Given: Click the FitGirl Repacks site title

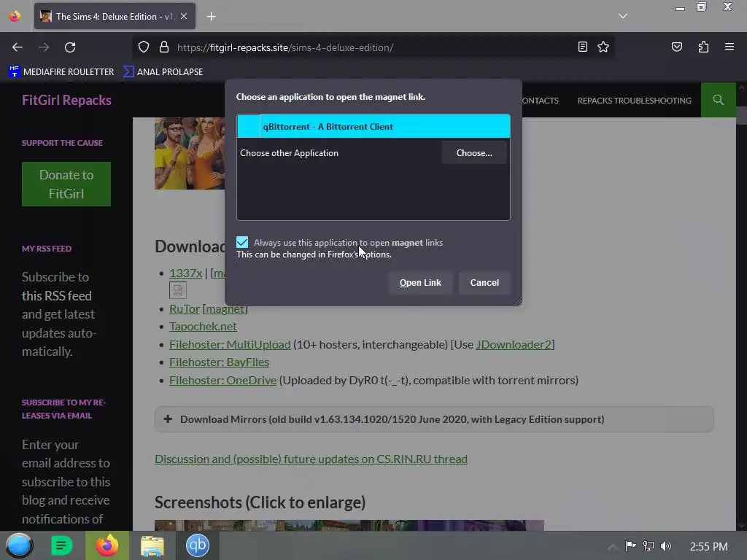Looking at the screenshot, I should 66,100.
